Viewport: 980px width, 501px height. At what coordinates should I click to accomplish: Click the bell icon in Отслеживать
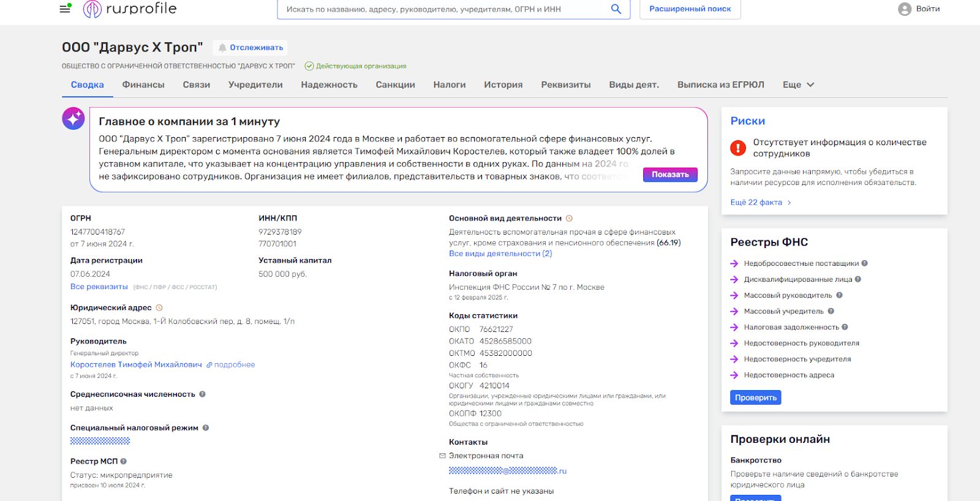pyautogui.click(x=222, y=48)
